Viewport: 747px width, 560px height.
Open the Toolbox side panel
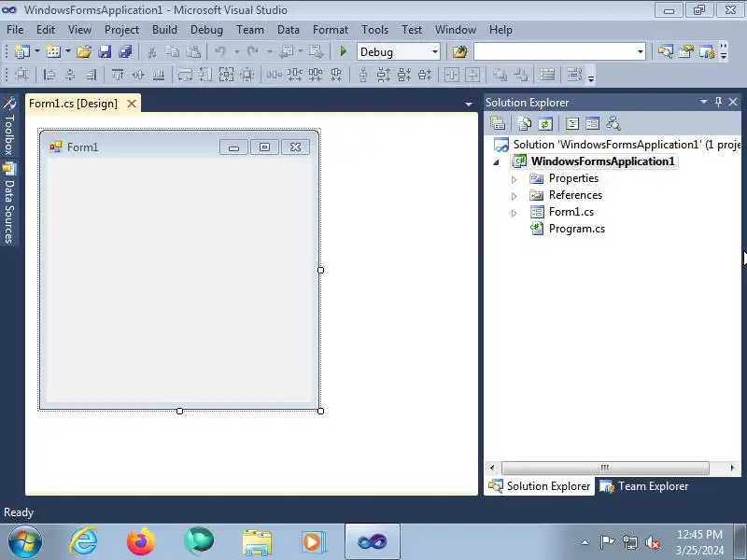pos(9,126)
